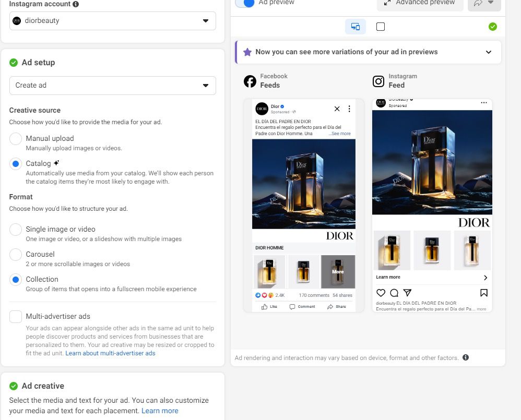This screenshot has width=521, height=420.
Task: Close the Facebook feed ad with X
Action: 337,109
